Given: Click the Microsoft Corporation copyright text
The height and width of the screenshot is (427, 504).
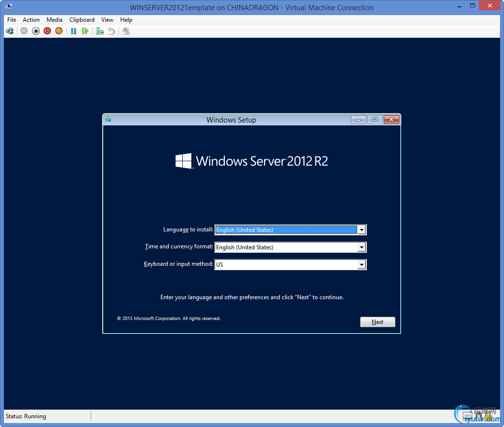Looking at the screenshot, I should click(x=169, y=319).
